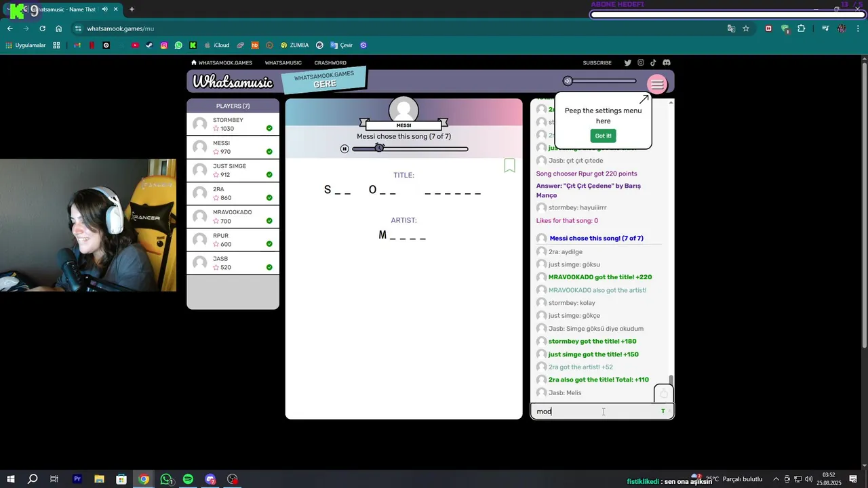The height and width of the screenshot is (488, 868).
Task: Pause the song with the pause button
Action: [344, 148]
